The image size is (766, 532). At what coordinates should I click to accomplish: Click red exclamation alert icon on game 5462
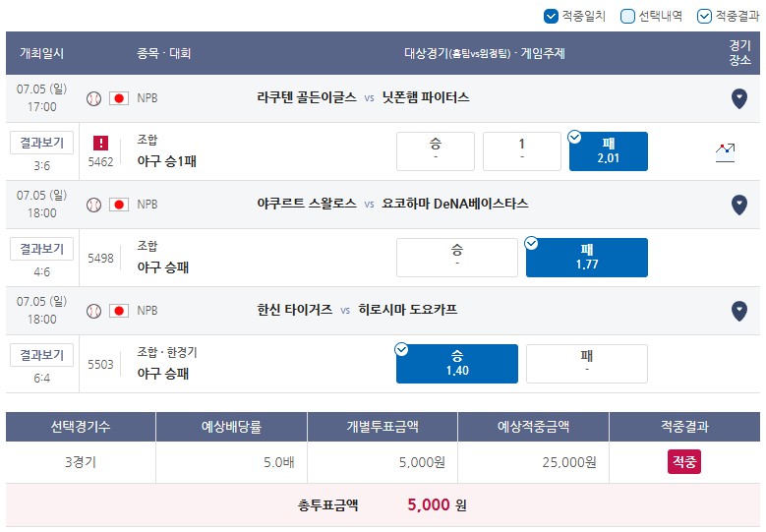(100, 144)
